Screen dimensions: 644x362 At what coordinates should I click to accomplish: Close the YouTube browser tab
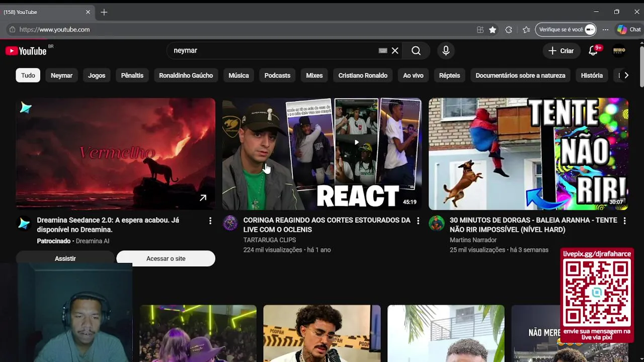coord(88,12)
